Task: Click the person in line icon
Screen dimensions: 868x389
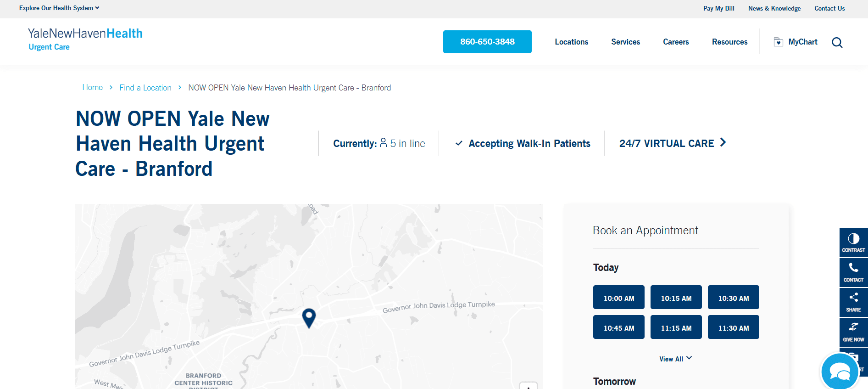Action: point(384,143)
